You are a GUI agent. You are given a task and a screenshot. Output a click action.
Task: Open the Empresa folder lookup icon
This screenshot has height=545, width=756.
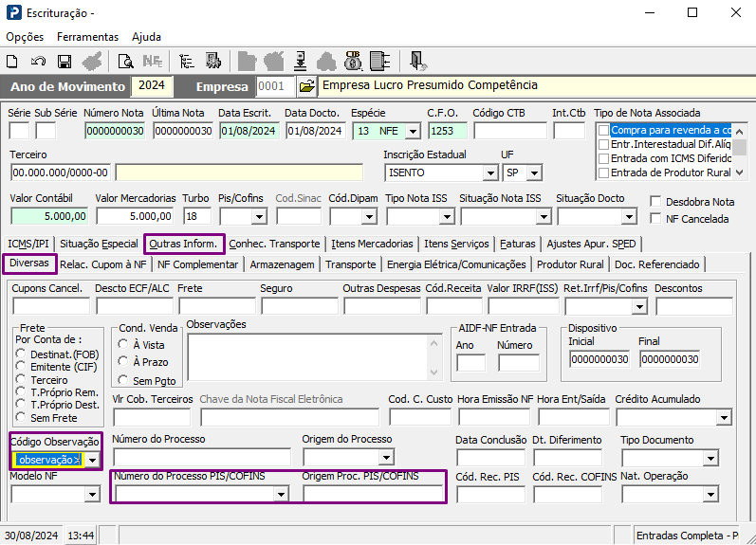tap(306, 86)
